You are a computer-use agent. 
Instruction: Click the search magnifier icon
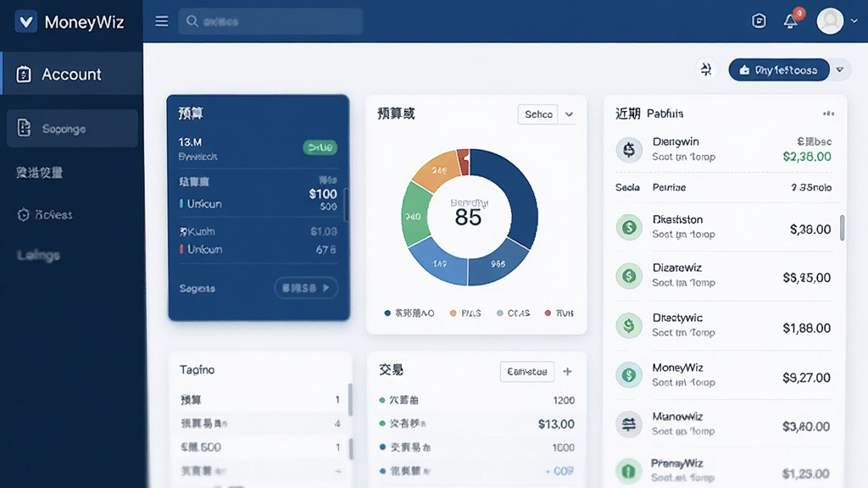192,21
